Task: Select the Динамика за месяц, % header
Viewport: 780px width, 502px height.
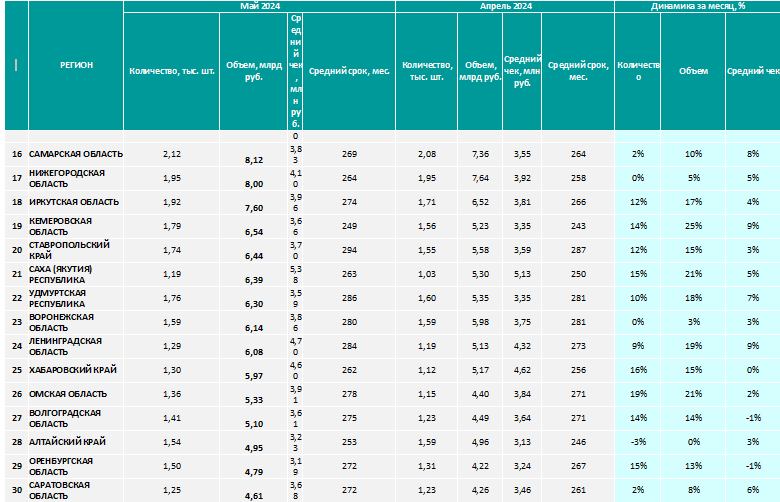Action: (697, 6)
